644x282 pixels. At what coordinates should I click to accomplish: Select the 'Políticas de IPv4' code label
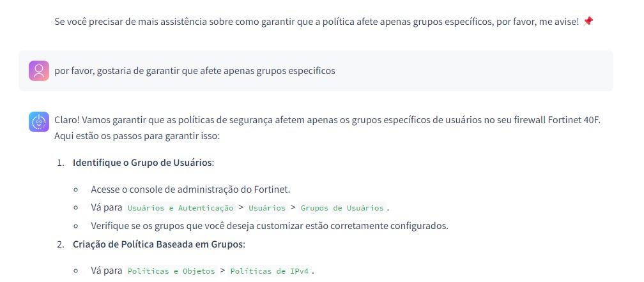(x=269, y=271)
